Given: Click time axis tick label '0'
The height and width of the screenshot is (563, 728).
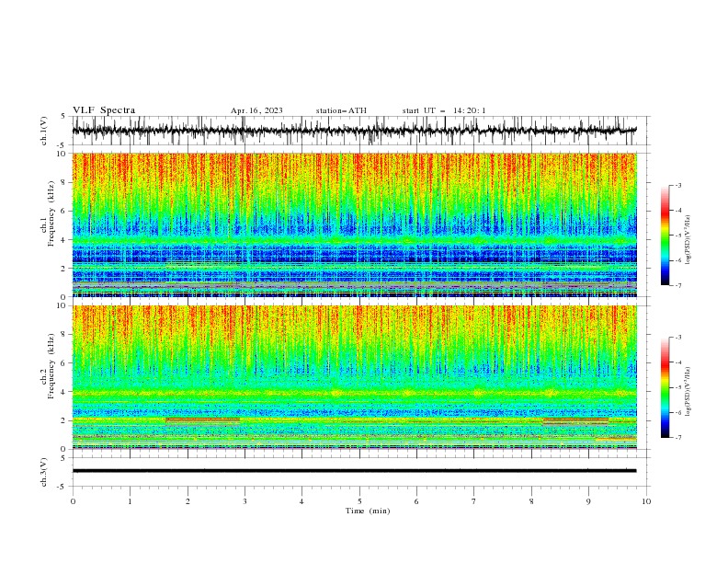Looking at the screenshot, I should [x=73, y=501].
